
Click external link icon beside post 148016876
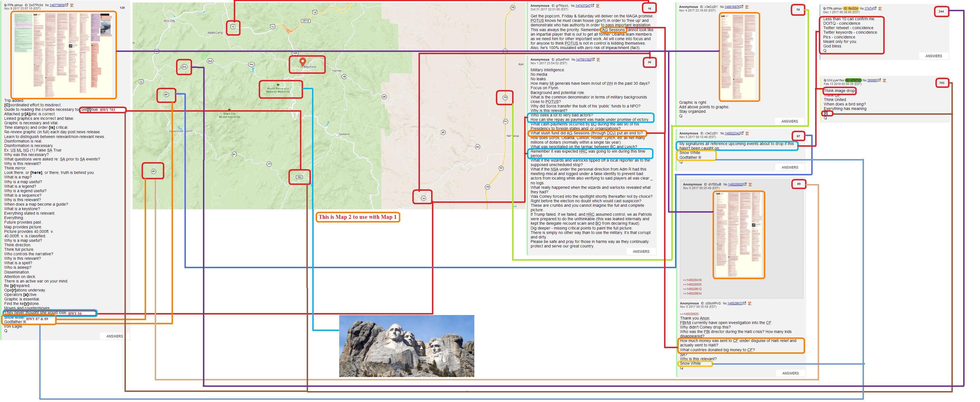pyautogui.click(x=742, y=7)
